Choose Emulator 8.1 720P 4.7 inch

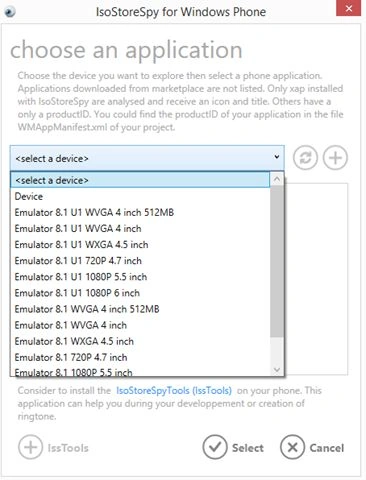(x=140, y=357)
